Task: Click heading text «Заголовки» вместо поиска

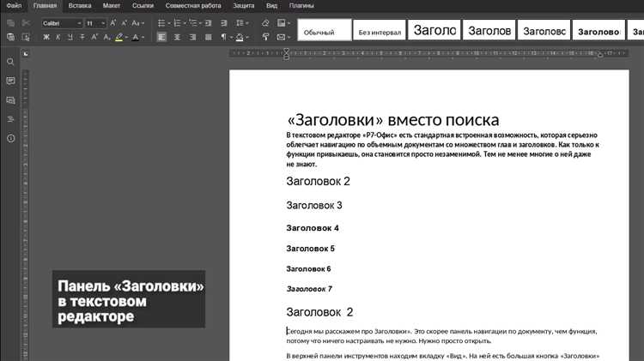Action: click(x=393, y=120)
